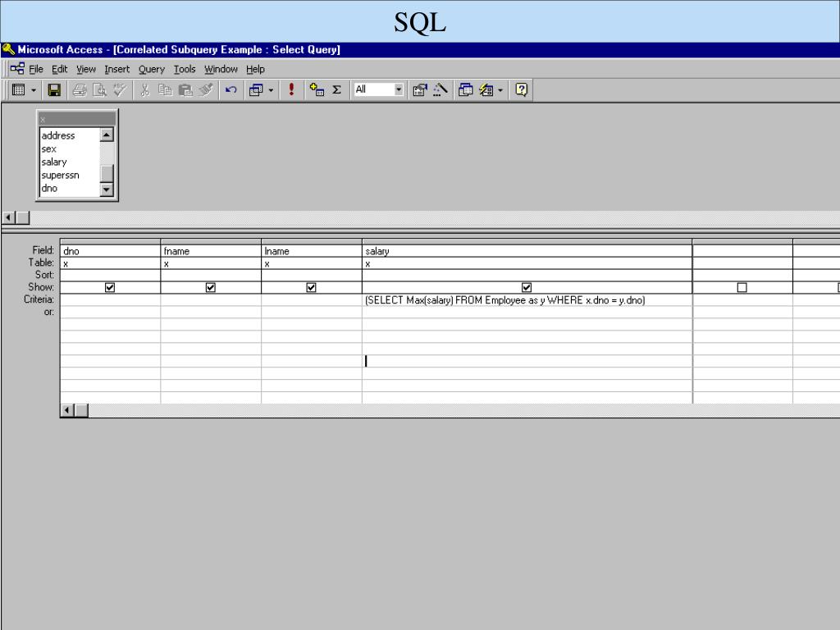The height and width of the screenshot is (630, 840).
Task: Click the query window control icon beside File
Action: (x=17, y=69)
